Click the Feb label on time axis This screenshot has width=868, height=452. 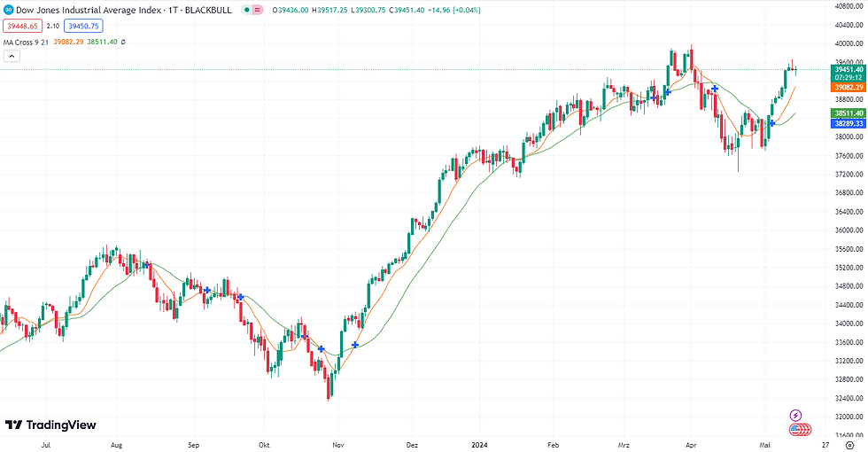(553, 445)
